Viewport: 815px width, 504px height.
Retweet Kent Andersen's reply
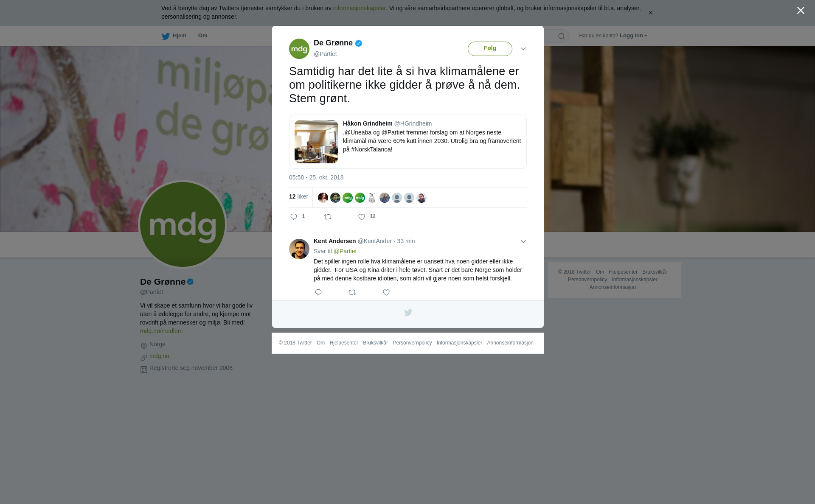point(352,292)
